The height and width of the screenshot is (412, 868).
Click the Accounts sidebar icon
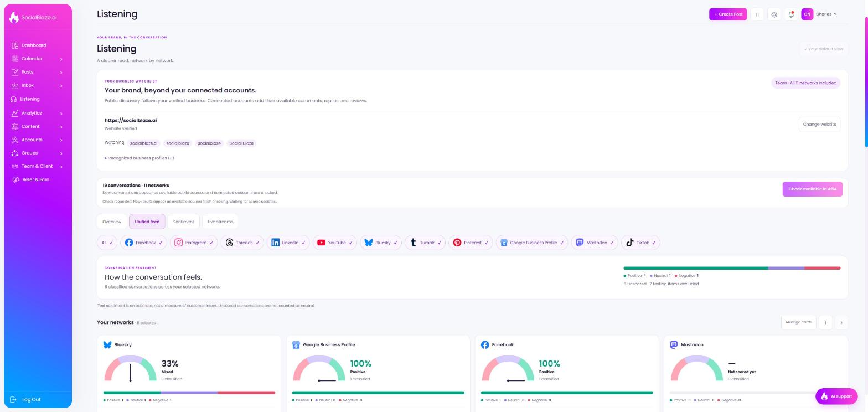15,140
